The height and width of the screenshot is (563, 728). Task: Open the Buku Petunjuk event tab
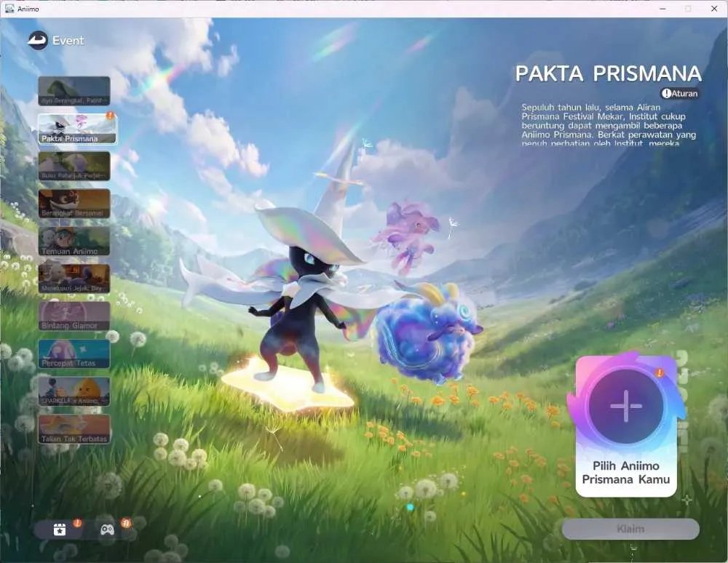tap(74, 166)
